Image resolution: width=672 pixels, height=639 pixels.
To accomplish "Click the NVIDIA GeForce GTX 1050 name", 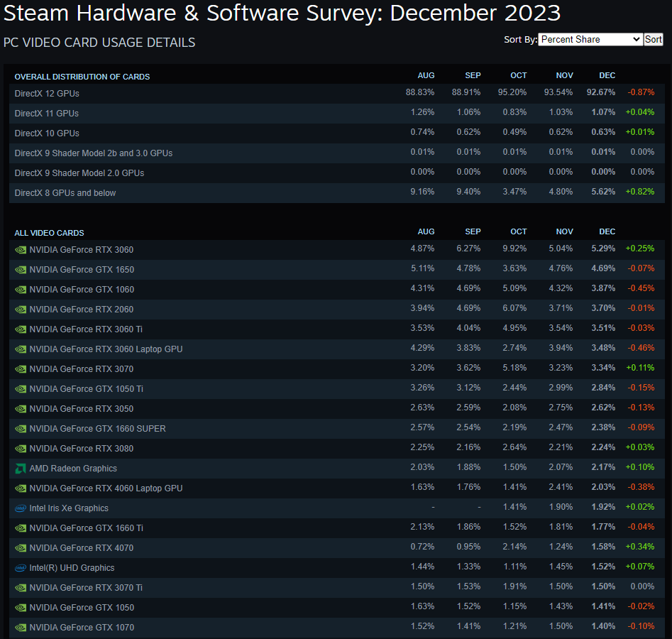I will [x=82, y=608].
